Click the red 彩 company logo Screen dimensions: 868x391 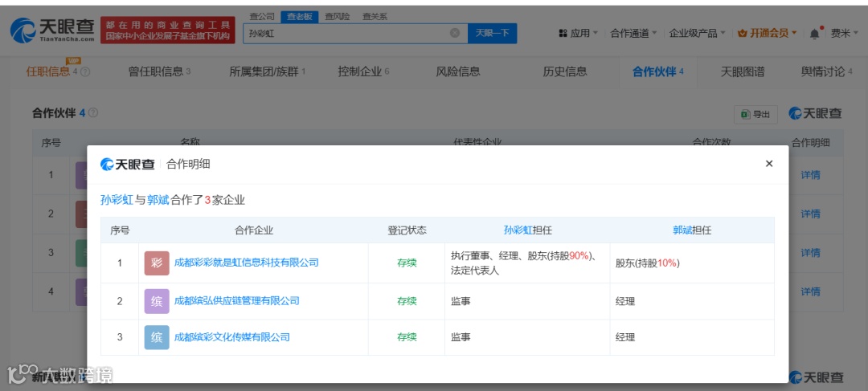pos(157,263)
